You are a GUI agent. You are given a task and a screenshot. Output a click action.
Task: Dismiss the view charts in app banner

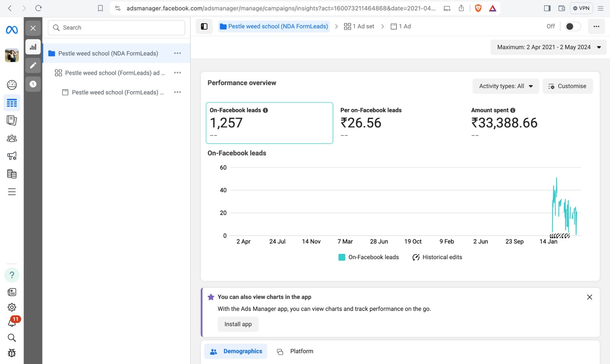point(589,297)
